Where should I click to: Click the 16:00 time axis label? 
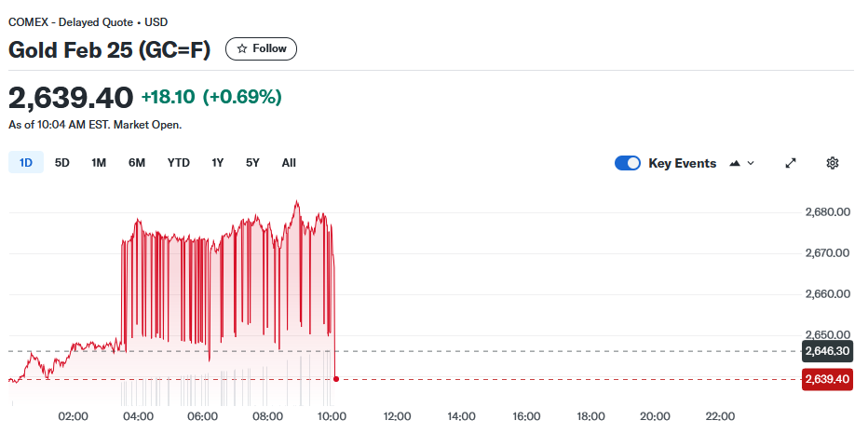(526, 416)
